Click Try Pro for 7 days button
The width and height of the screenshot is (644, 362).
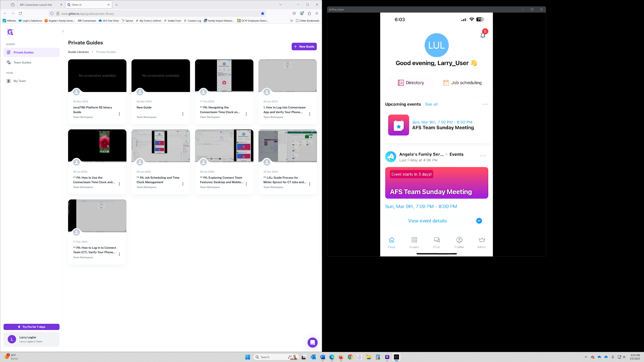tap(32, 327)
